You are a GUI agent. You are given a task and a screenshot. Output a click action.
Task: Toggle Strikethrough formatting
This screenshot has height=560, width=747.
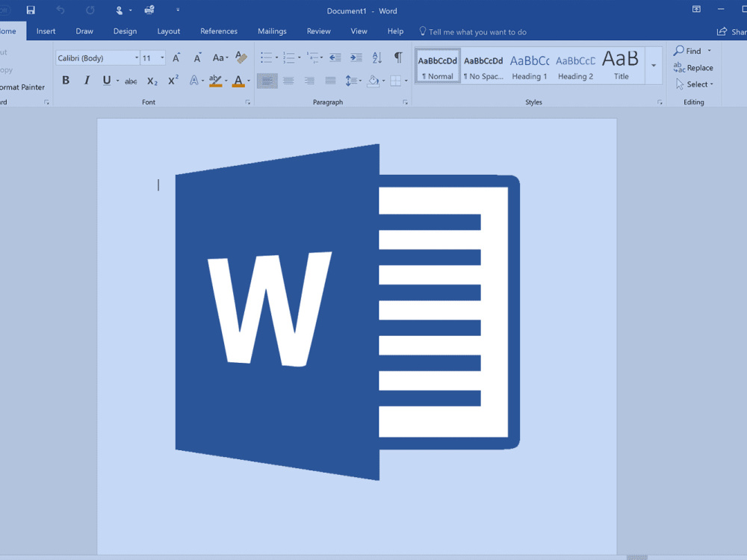[x=131, y=81]
